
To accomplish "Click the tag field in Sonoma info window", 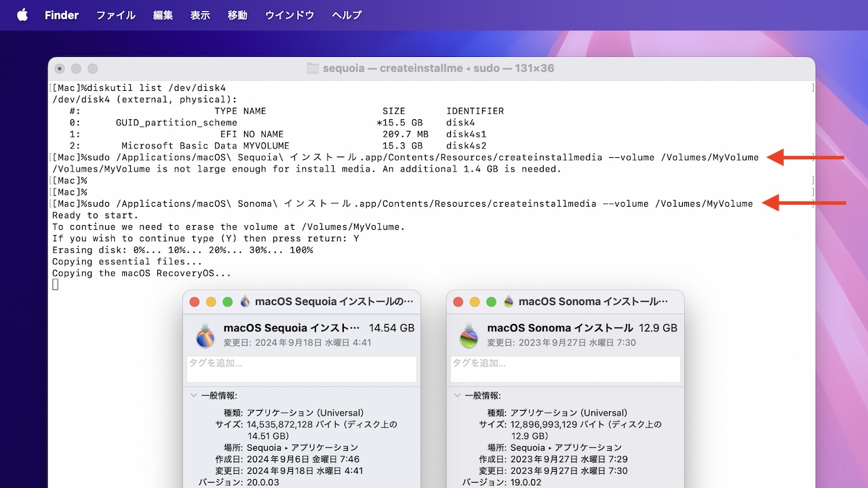I will point(566,369).
